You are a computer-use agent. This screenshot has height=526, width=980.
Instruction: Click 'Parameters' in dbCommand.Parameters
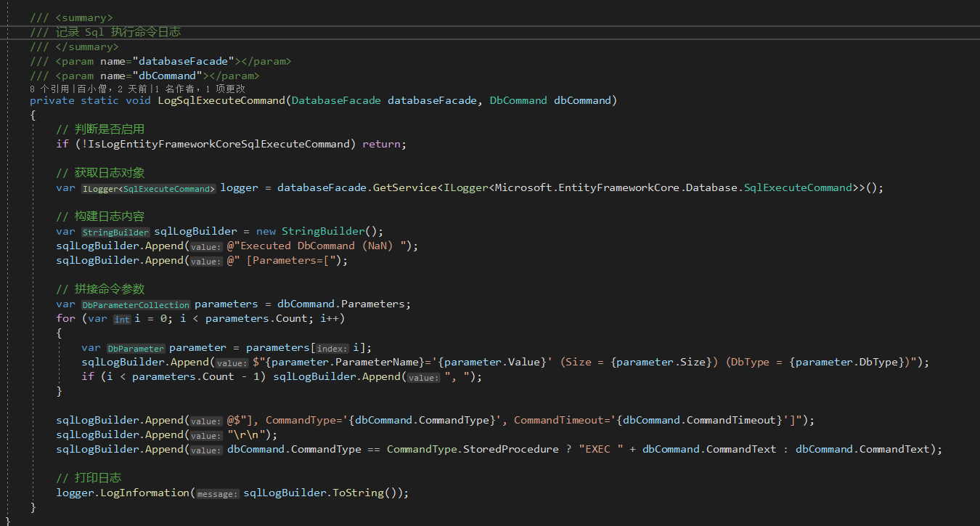coord(373,304)
